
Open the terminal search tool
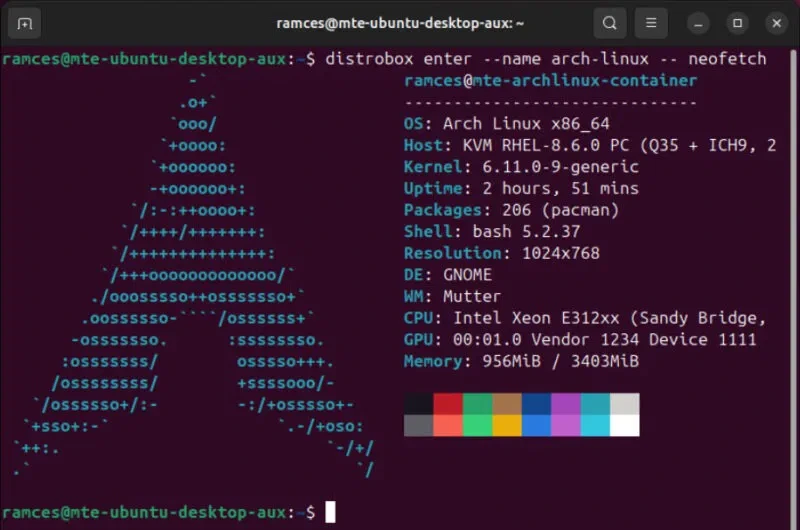point(609,22)
